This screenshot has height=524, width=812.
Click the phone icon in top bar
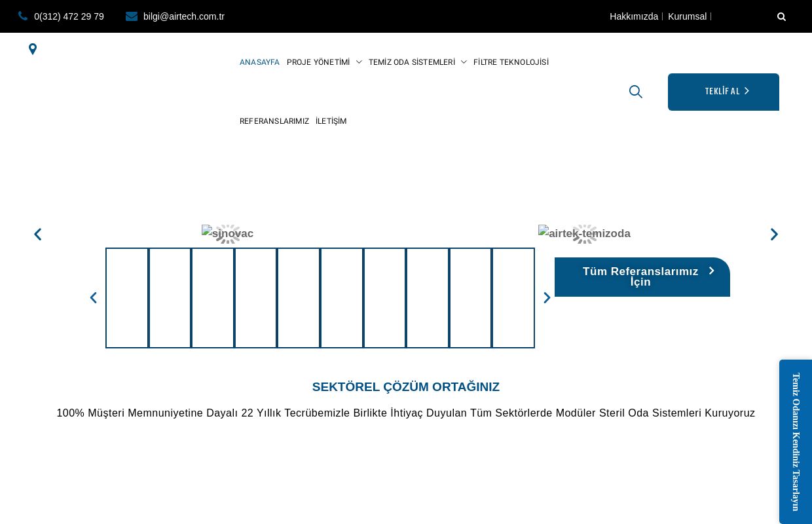tap(23, 16)
